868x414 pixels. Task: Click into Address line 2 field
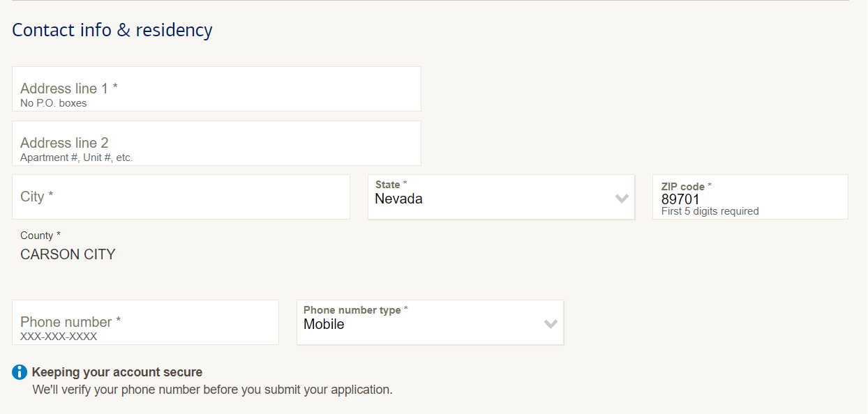216,143
